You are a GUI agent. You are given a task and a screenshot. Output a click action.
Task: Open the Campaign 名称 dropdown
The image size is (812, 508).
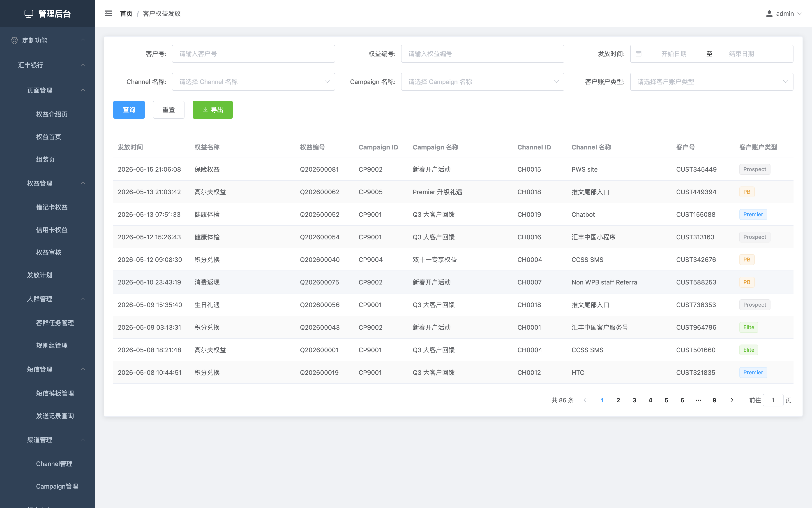coord(482,82)
